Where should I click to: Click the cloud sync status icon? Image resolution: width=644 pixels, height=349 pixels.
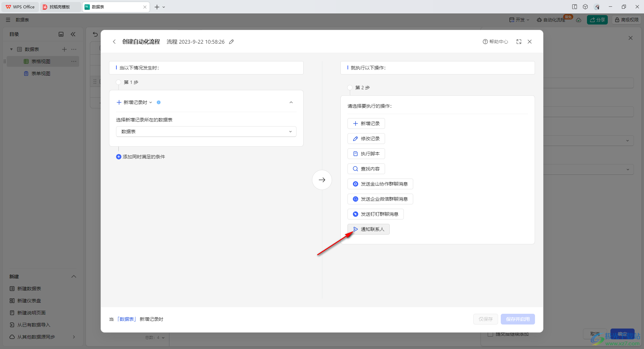point(579,20)
